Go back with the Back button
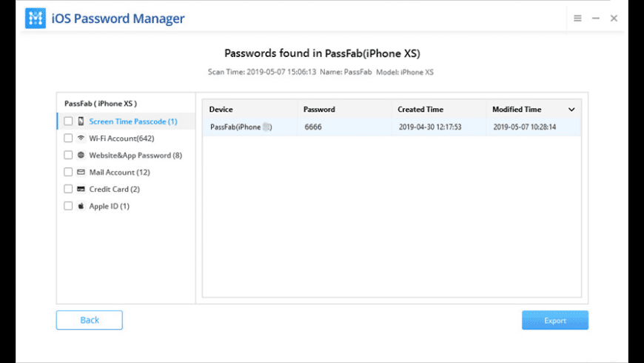This screenshot has width=644, height=363. tap(90, 320)
